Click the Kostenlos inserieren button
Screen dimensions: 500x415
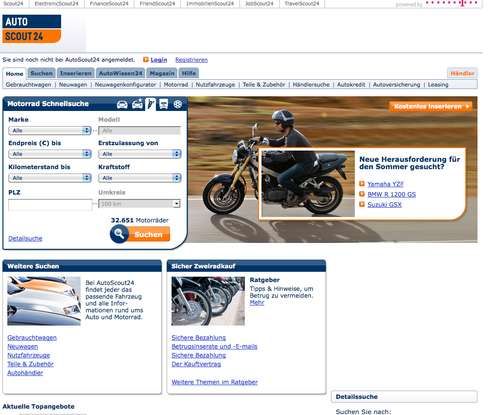[431, 107]
